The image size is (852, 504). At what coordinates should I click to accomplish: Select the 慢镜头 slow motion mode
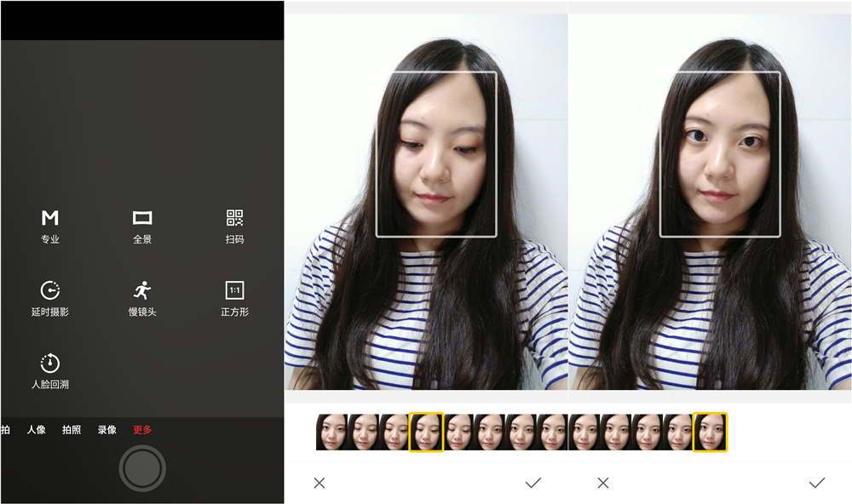click(142, 299)
